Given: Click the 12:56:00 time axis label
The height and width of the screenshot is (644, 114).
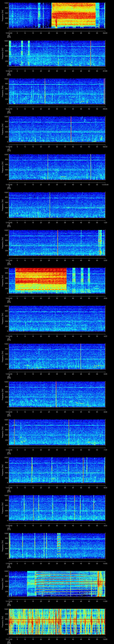Looking at the screenshot, I should (x=9, y=71).
